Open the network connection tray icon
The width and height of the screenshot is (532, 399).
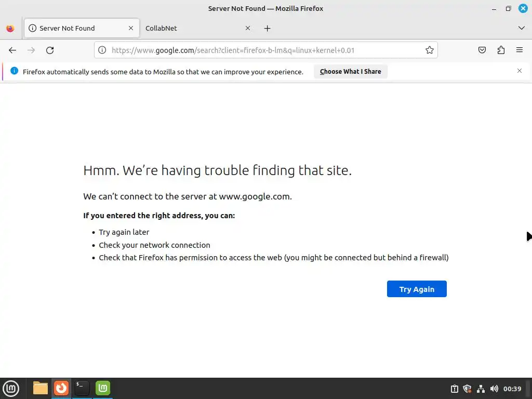coord(481,389)
